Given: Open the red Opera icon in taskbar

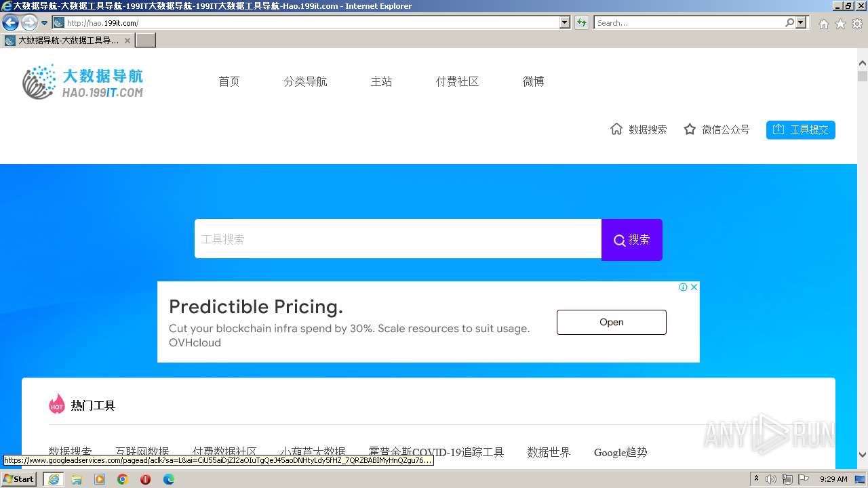Looking at the screenshot, I should click(146, 479).
